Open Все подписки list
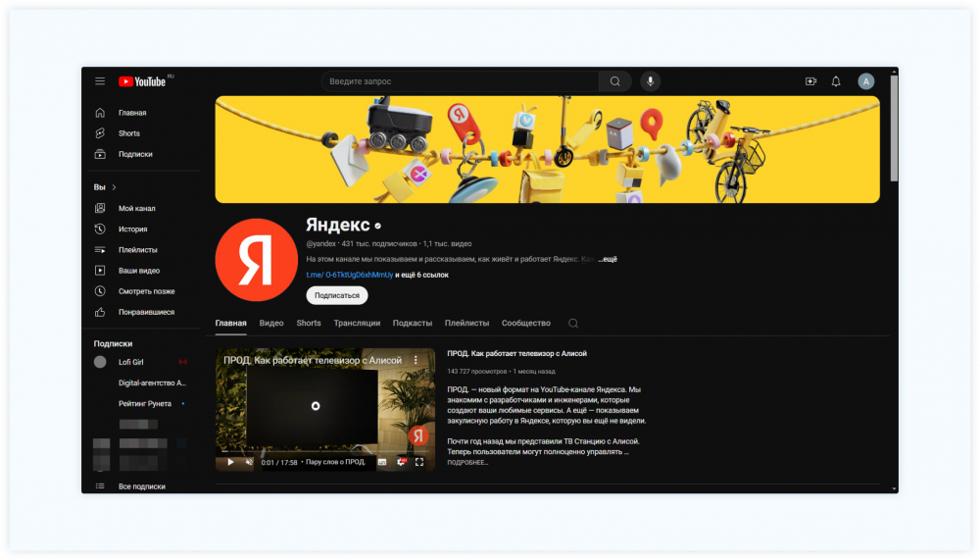The width and height of the screenshot is (980, 560). (144, 486)
